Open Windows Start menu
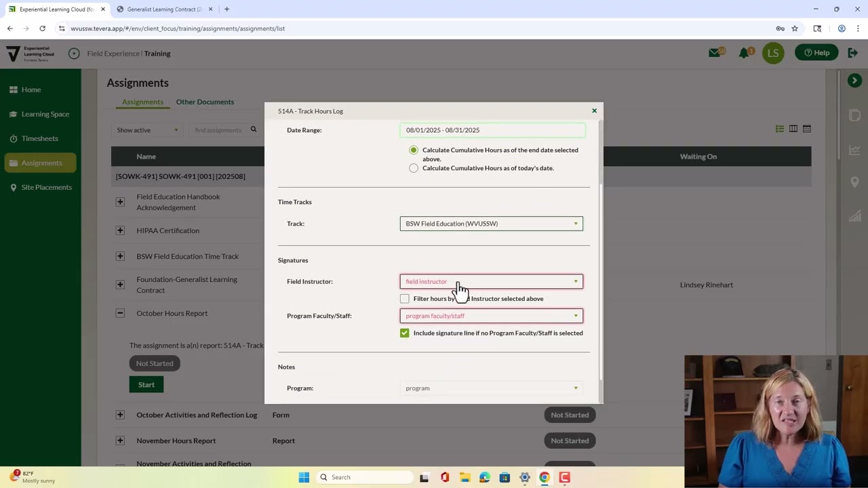The width and height of the screenshot is (868, 488). click(304, 477)
